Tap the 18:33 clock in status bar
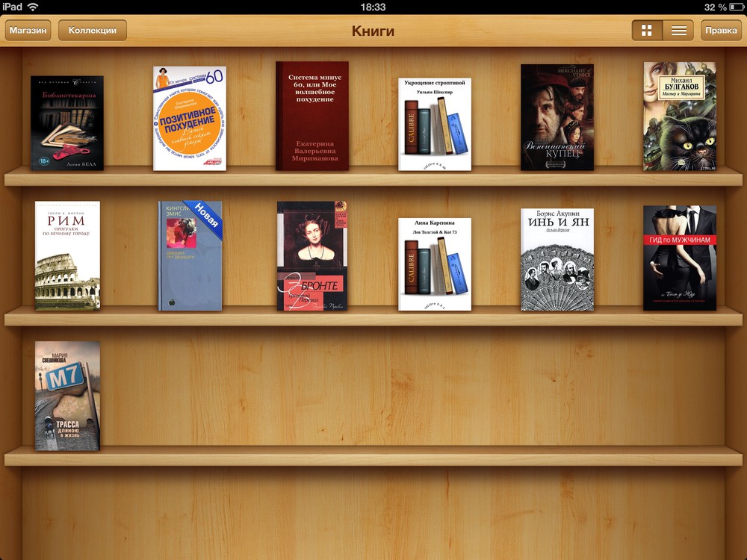This screenshot has height=560, width=747. click(x=373, y=7)
